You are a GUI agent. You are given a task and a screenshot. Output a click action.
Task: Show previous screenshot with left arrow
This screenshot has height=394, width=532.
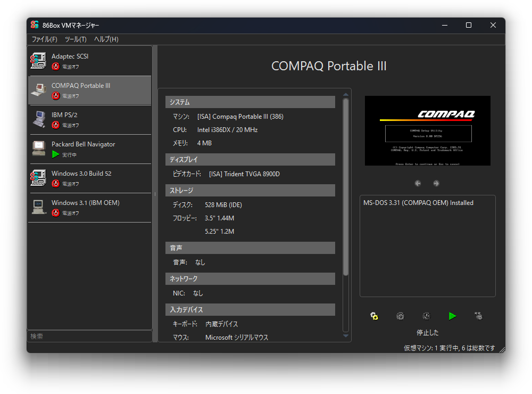point(418,183)
